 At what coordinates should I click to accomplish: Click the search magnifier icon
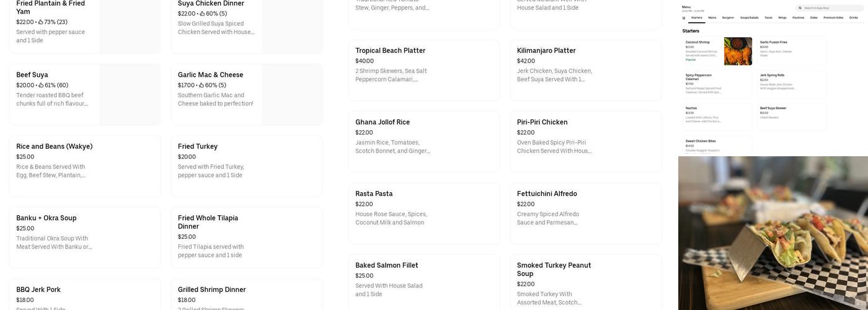coord(800,8)
